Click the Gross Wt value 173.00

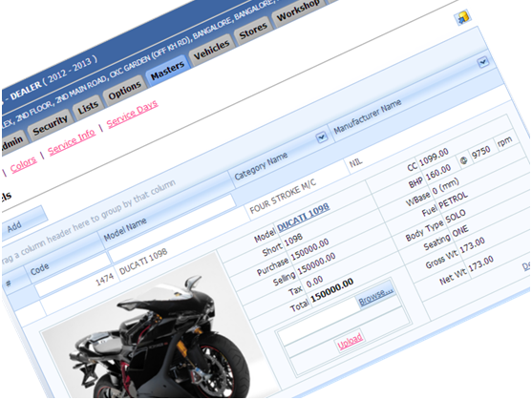click(x=472, y=246)
